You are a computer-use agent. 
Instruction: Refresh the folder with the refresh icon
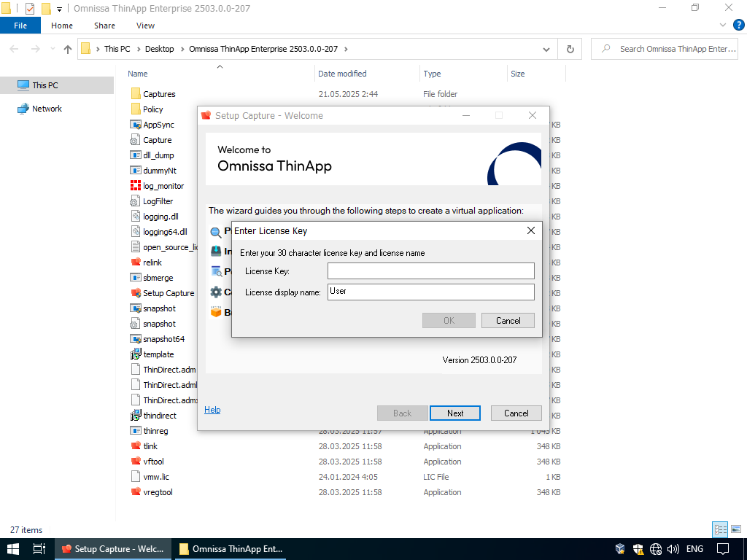click(x=570, y=49)
